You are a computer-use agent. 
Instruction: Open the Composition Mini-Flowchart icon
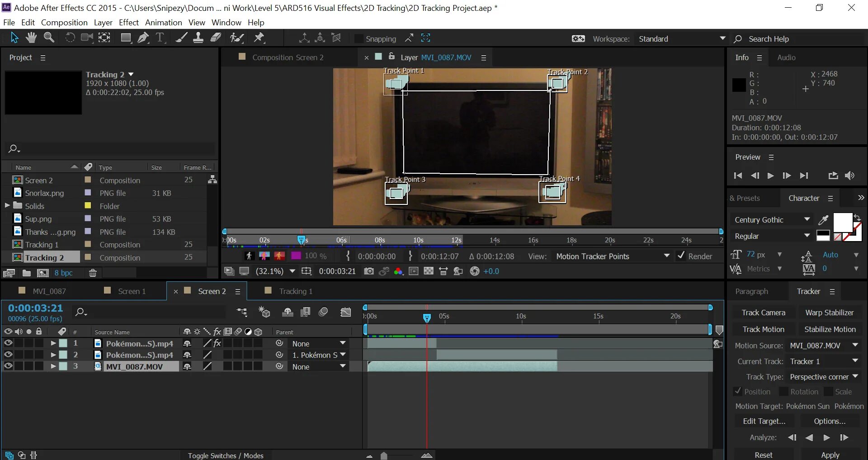[242, 312]
